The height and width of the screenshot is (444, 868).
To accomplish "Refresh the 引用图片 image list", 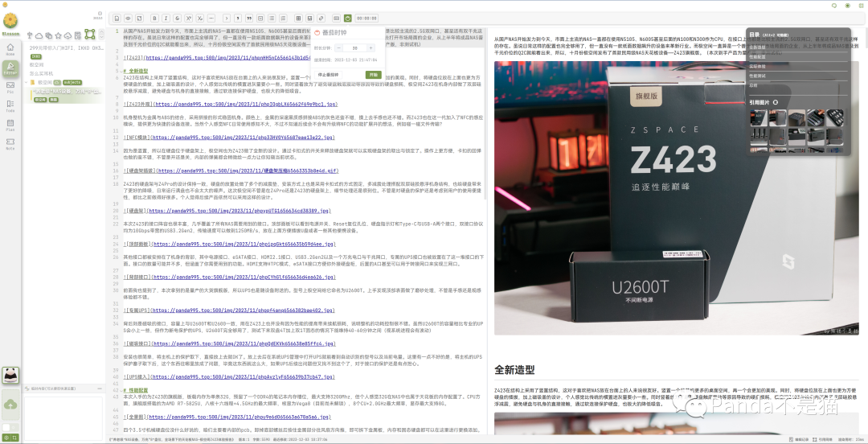I will [x=776, y=102].
